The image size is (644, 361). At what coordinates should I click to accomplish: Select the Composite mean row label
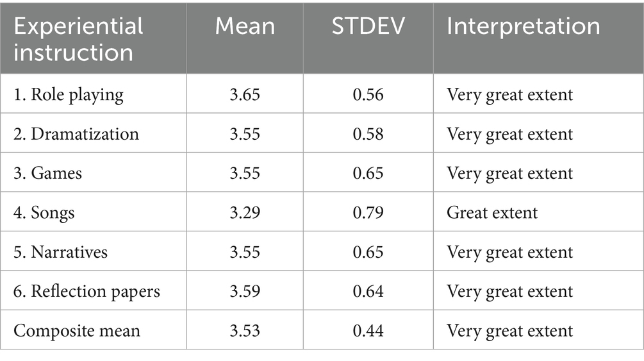[x=77, y=330]
